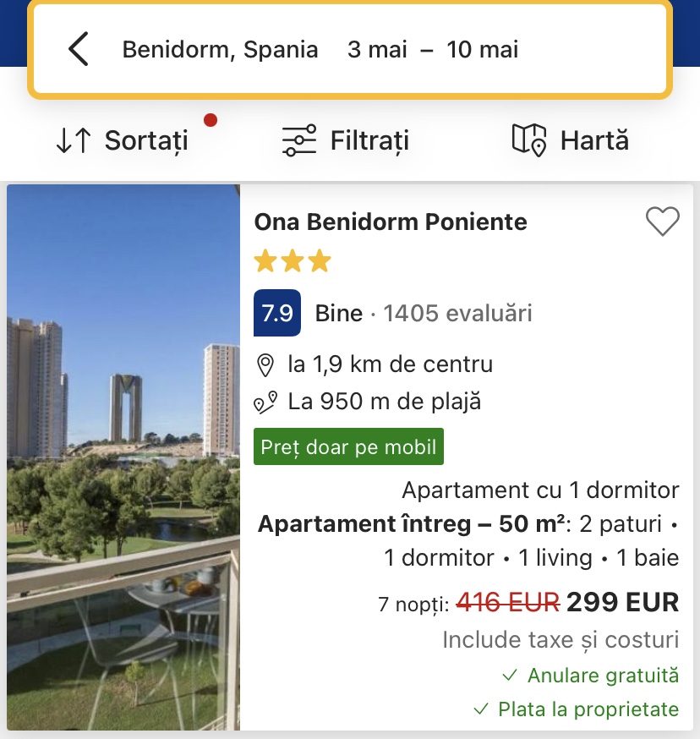700x739 pixels.
Task: Edit the Benidorm, Spania destination text
Action: point(220,49)
